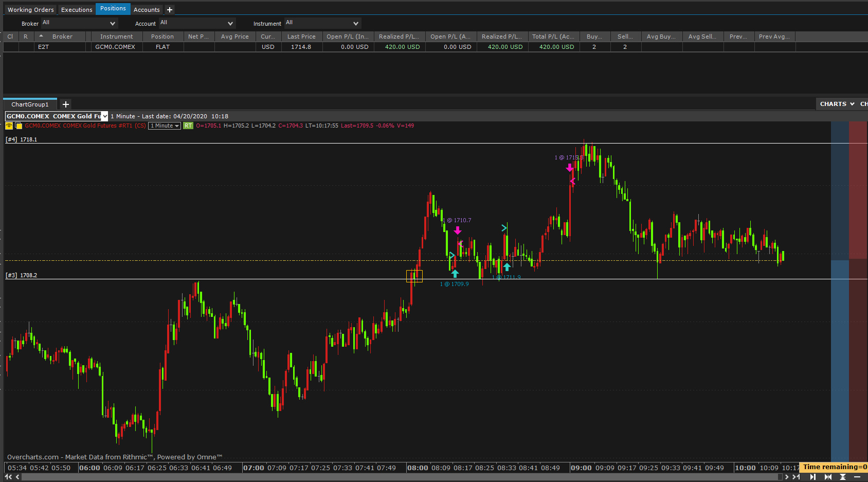
Task: Click the 08:00 time axis label
Action: 418,468
